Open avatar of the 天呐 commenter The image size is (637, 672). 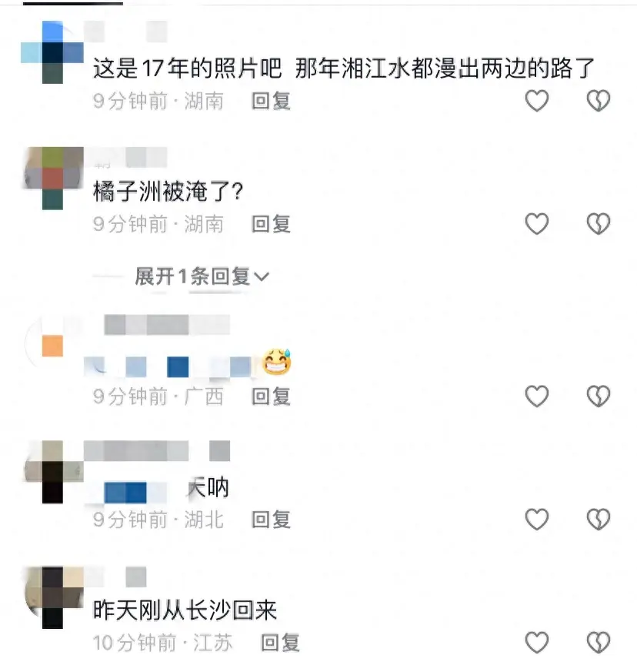click(52, 472)
